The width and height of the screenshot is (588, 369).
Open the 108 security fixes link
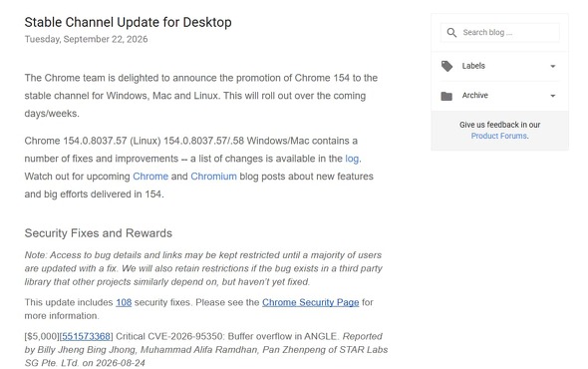coord(124,302)
